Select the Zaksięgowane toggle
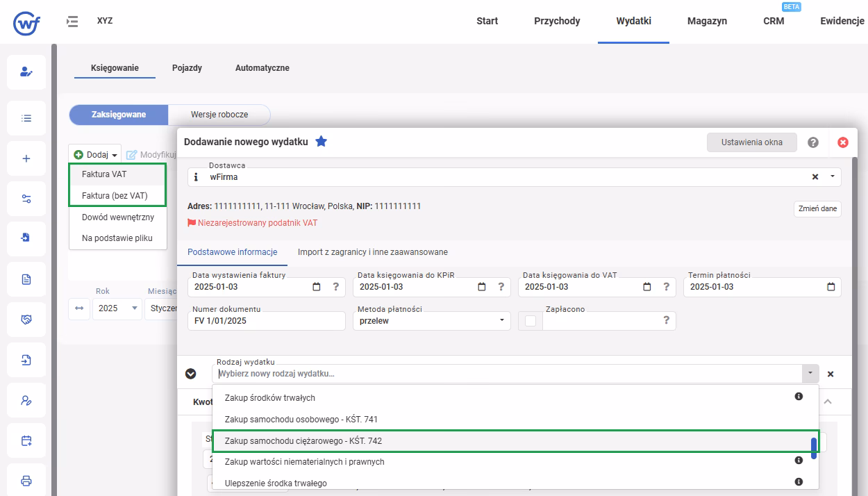This screenshot has width=868, height=496. pos(118,115)
